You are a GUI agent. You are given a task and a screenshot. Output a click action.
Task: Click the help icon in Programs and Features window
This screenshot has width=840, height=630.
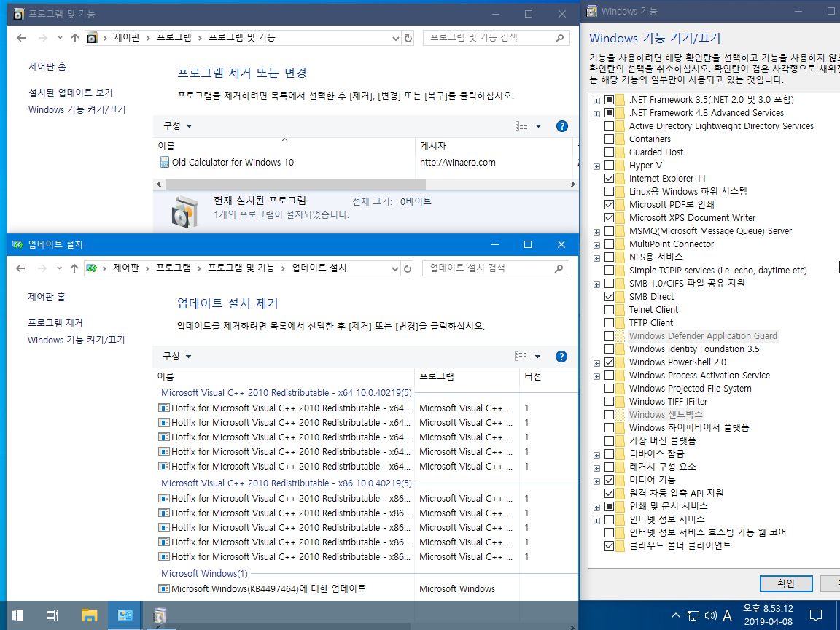tap(561, 126)
